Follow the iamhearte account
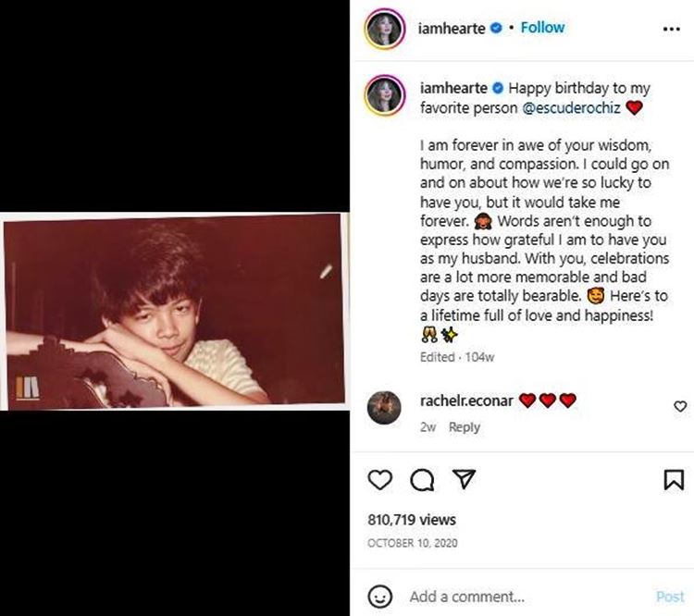Screen dimensions: 694x616 tap(543, 28)
